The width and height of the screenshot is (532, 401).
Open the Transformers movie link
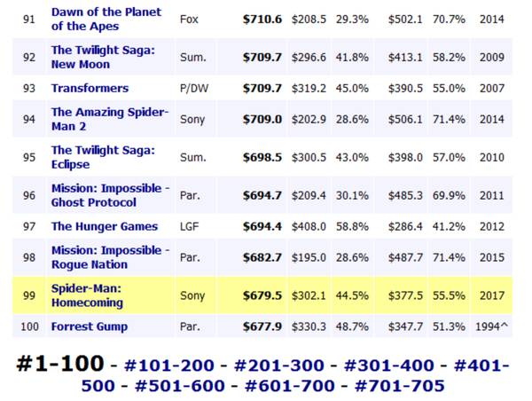tap(90, 88)
